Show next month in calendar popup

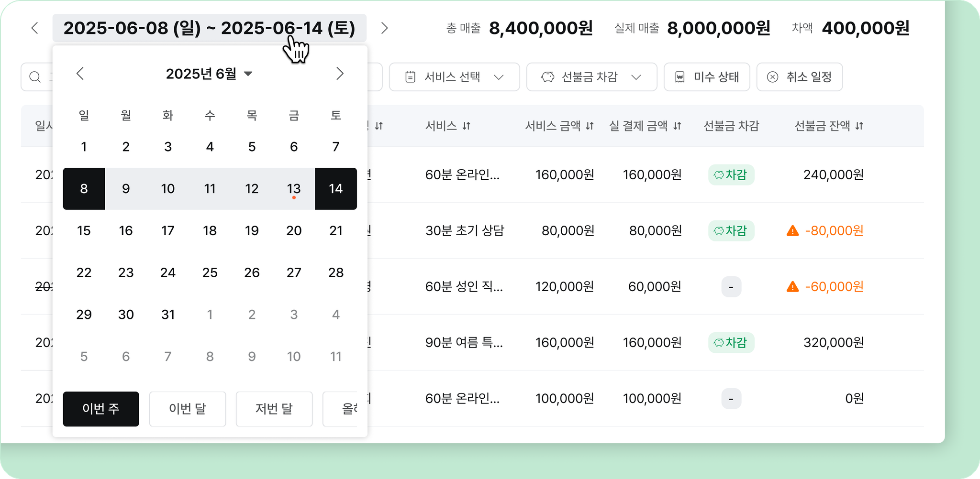pyautogui.click(x=340, y=74)
